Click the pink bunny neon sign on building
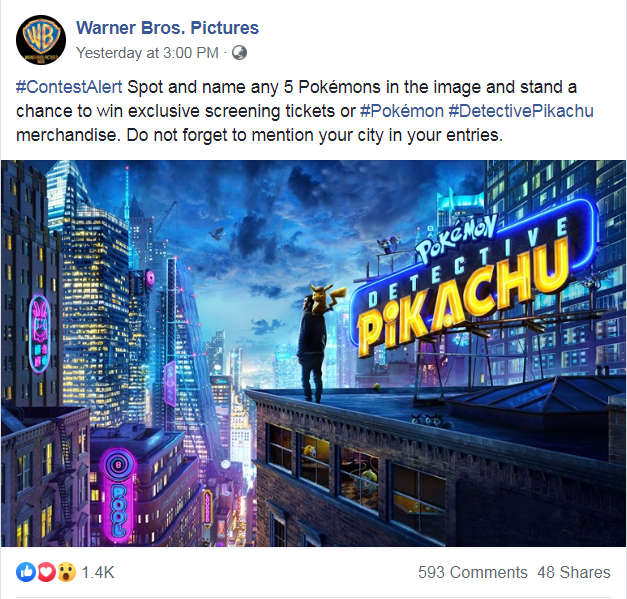The width and height of the screenshot is (627, 599). pyautogui.click(x=40, y=334)
